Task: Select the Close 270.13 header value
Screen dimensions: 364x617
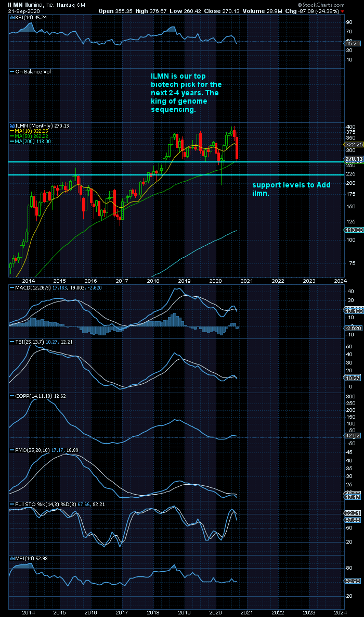Action: (222, 11)
